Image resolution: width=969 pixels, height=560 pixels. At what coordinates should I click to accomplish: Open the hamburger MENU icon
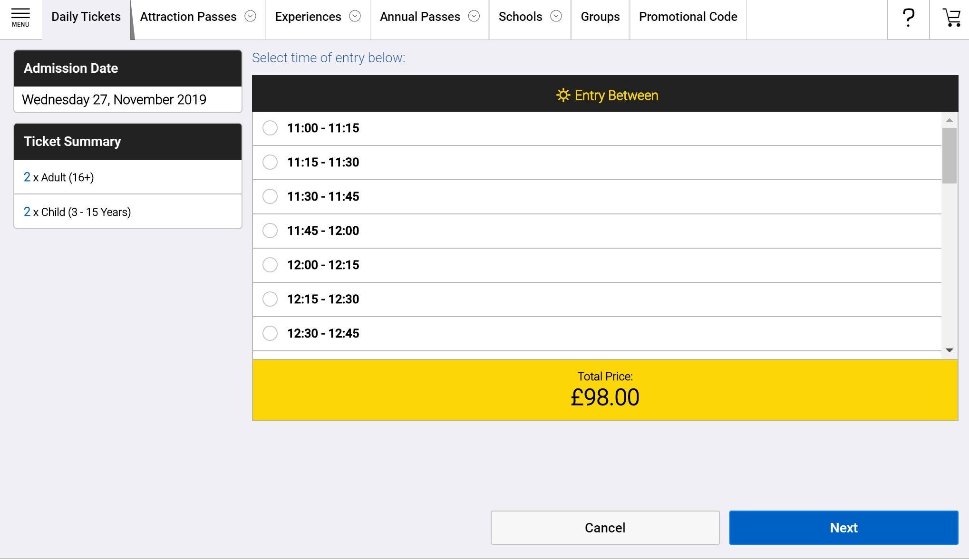(x=20, y=18)
